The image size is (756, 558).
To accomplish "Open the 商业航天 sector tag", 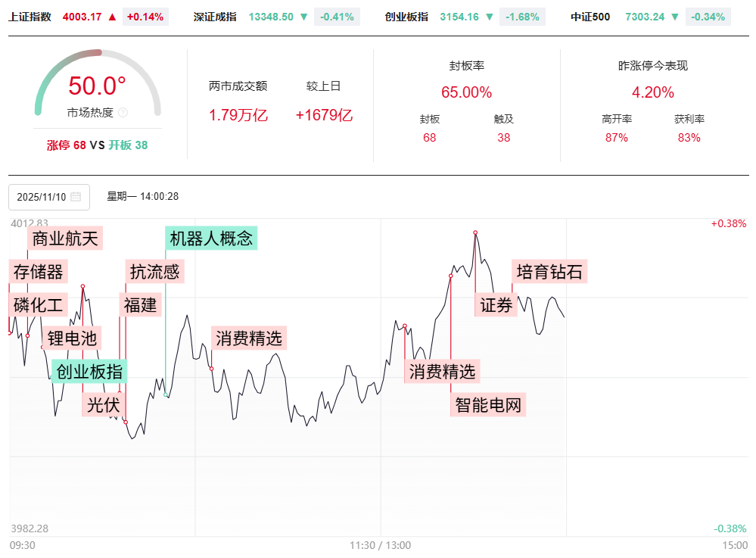I will [x=65, y=239].
